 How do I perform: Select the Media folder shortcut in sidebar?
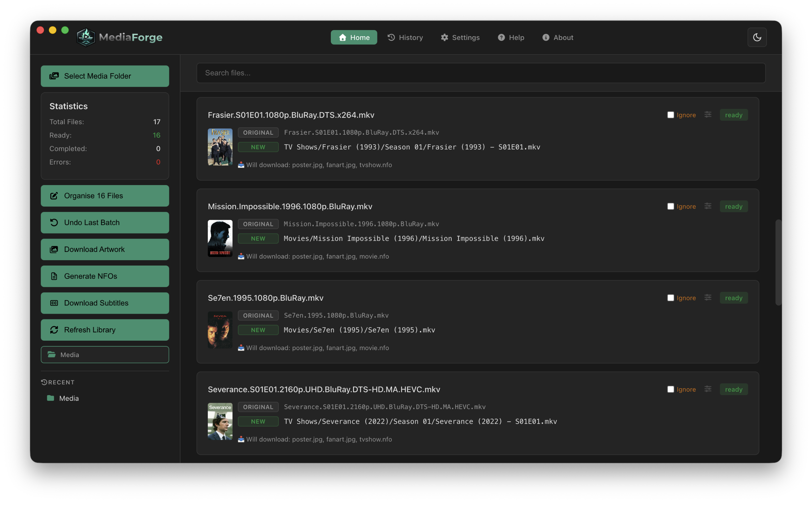click(104, 355)
